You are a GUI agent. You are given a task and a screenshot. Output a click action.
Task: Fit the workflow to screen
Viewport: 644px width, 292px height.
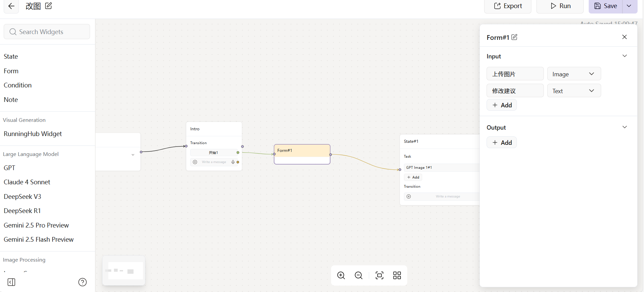coord(379,275)
